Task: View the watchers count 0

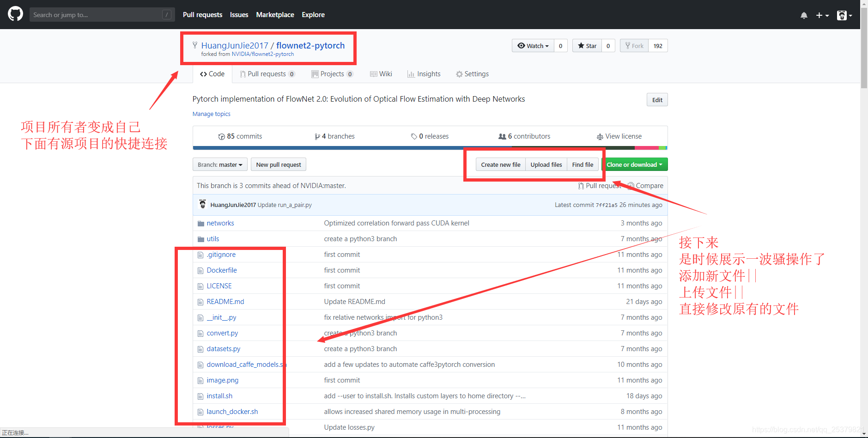Action: point(561,46)
